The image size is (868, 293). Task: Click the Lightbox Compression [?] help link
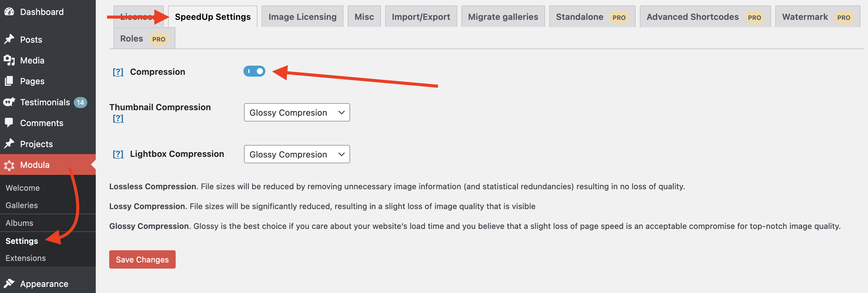point(118,154)
